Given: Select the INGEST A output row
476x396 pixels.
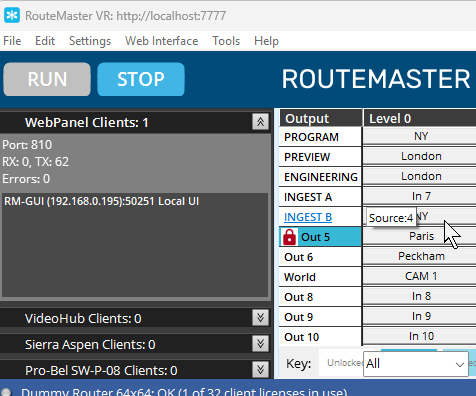Looking at the screenshot, I should click(x=320, y=197).
